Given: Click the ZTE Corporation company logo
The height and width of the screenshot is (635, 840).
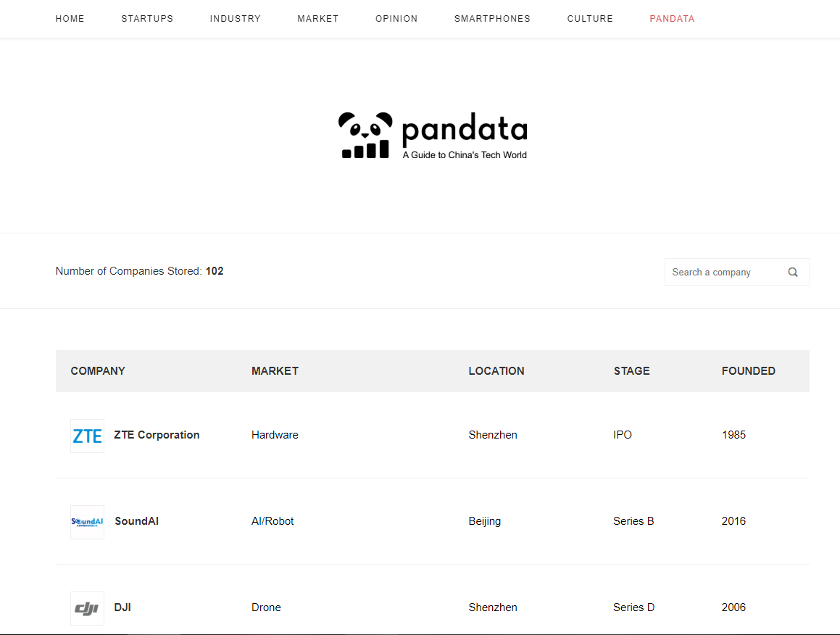Looking at the screenshot, I should tap(87, 436).
